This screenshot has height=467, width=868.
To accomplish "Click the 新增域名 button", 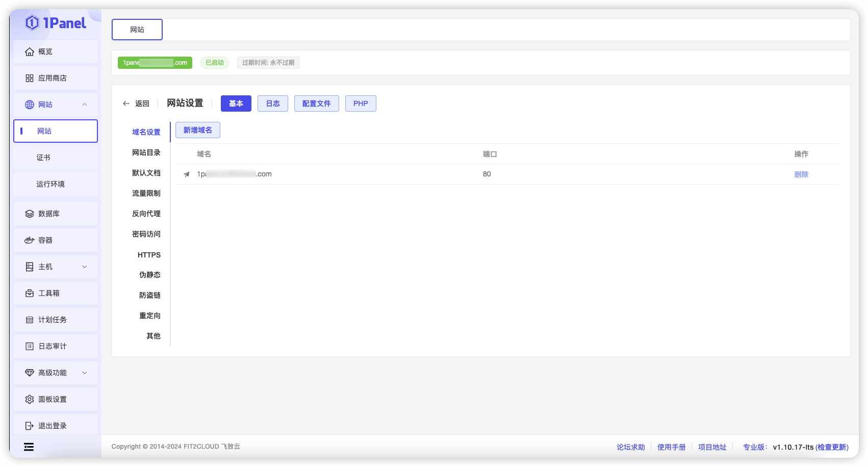I will (x=198, y=130).
